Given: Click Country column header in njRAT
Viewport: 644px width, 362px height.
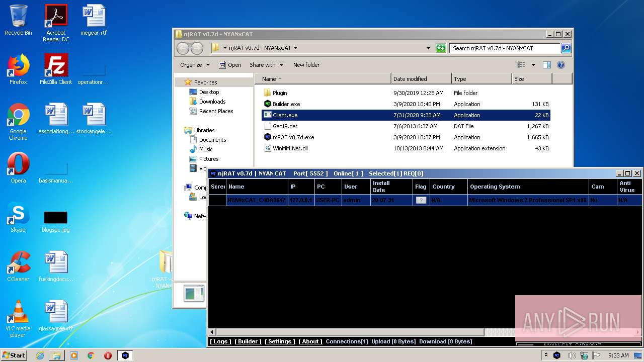Looking at the screenshot, I should point(449,187).
